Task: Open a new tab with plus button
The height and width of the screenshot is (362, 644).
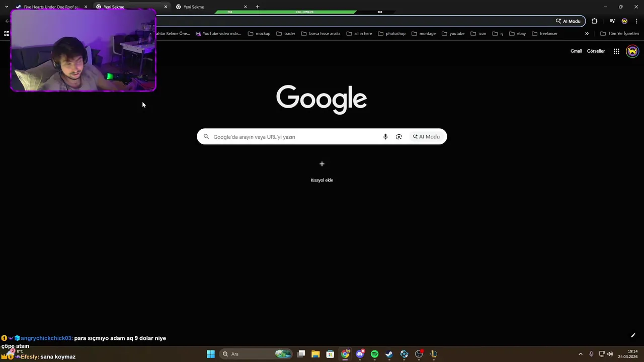Action: point(258,7)
